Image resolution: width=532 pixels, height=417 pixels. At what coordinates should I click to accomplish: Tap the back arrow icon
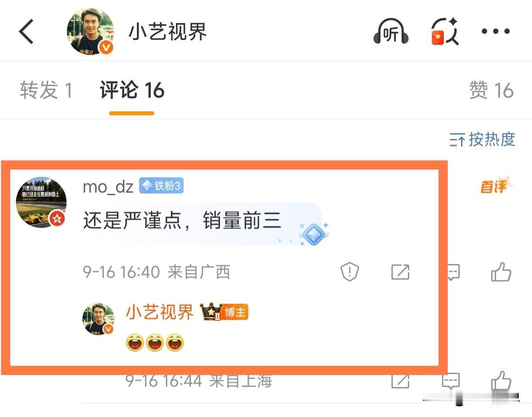[27, 31]
